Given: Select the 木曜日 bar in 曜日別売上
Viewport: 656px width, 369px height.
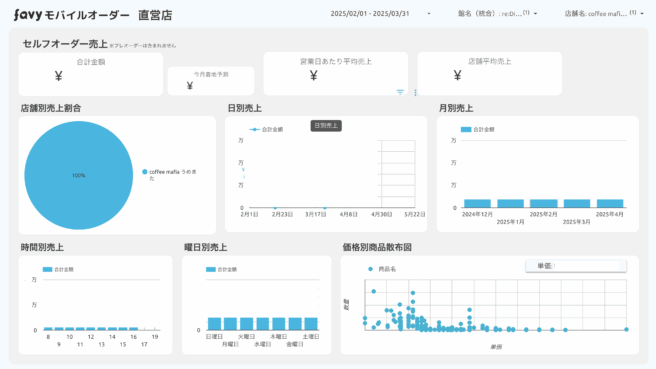Looking at the screenshot, I should coord(279,324).
